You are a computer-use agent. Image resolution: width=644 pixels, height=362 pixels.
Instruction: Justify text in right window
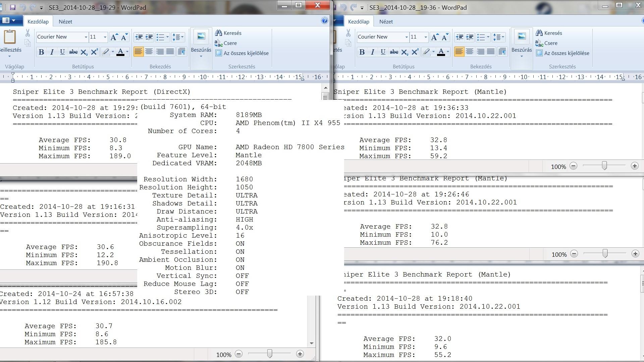click(x=491, y=52)
